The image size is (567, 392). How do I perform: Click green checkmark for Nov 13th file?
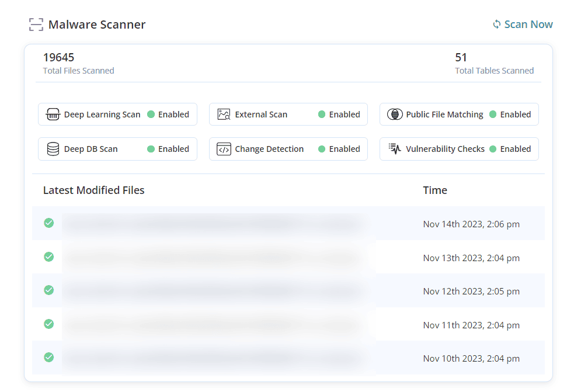point(49,257)
